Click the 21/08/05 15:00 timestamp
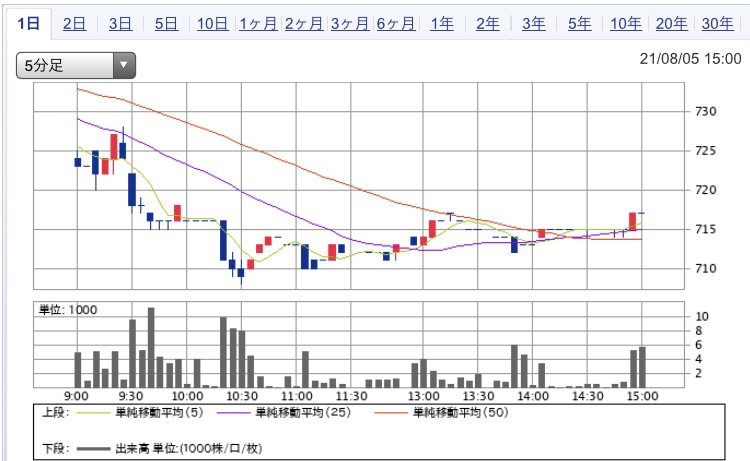750x461 pixels. pos(690,59)
